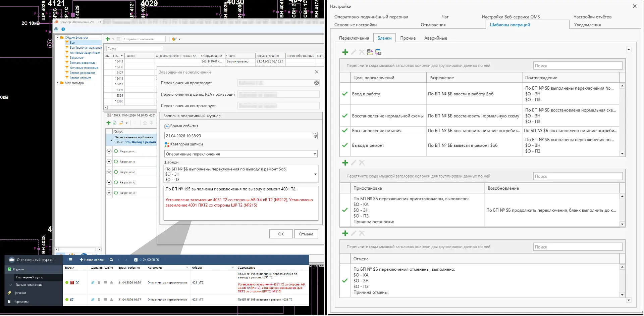Click settings gear icon in Браузер Отключений
The height and width of the screenshot is (316, 644).
point(56,29)
